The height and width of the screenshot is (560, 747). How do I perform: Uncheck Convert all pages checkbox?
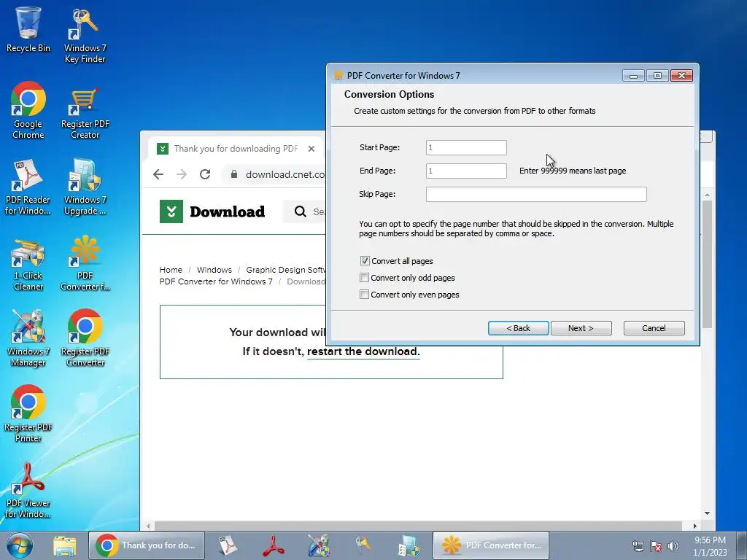tap(365, 261)
